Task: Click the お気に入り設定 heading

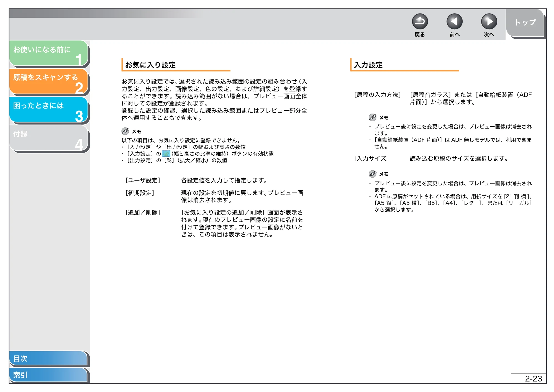Action: (150, 65)
